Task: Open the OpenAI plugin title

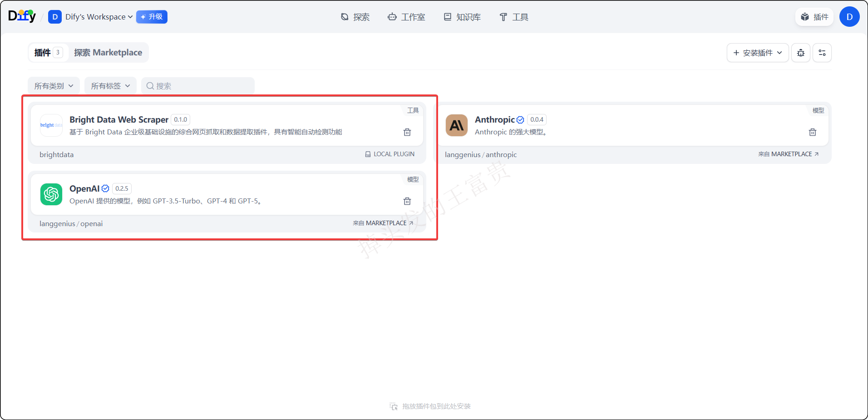Action: pyautogui.click(x=84, y=188)
